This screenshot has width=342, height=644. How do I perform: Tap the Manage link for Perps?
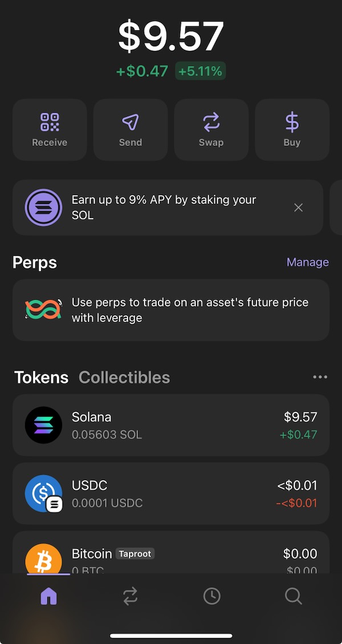pos(307,262)
